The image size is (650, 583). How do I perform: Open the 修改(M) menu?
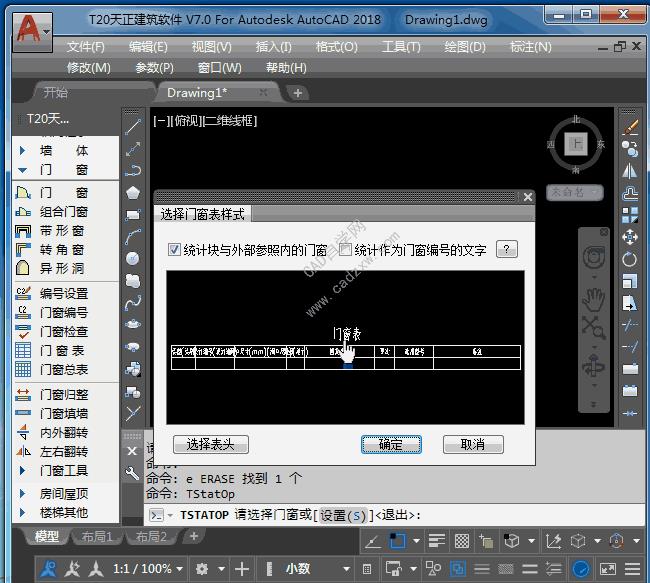pos(89,67)
